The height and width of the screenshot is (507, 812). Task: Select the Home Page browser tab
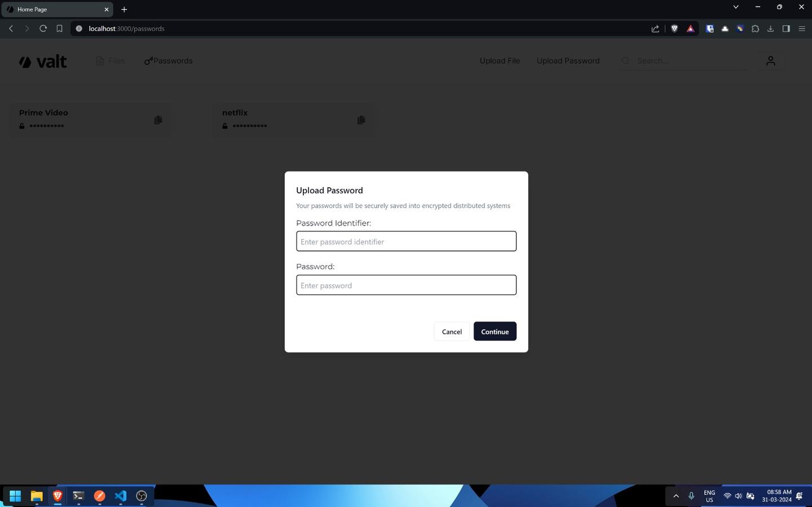coord(56,10)
